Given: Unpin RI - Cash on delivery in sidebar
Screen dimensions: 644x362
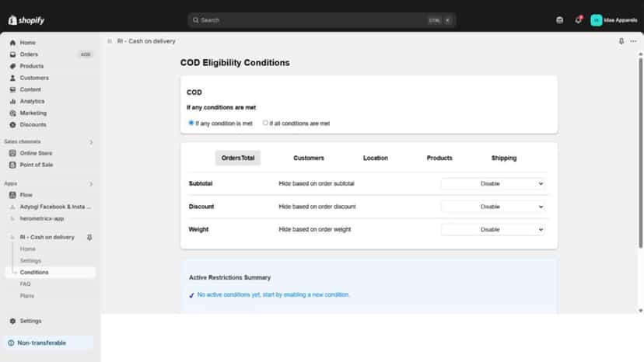Looking at the screenshot, I should coord(89,237).
